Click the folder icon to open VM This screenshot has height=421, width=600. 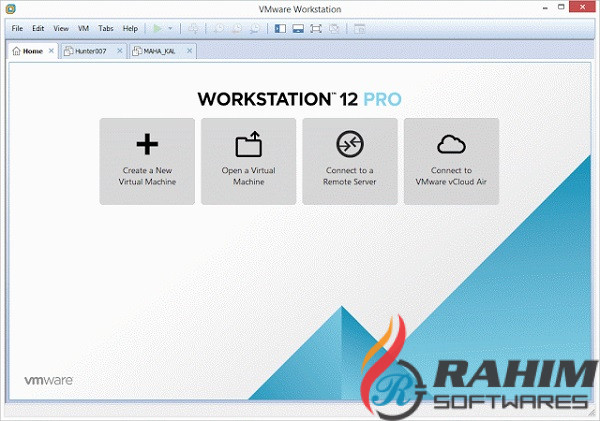click(249, 144)
